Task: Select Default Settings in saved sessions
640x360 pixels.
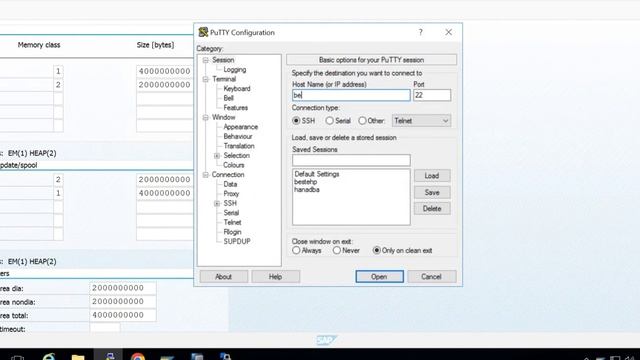Action: (317, 174)
